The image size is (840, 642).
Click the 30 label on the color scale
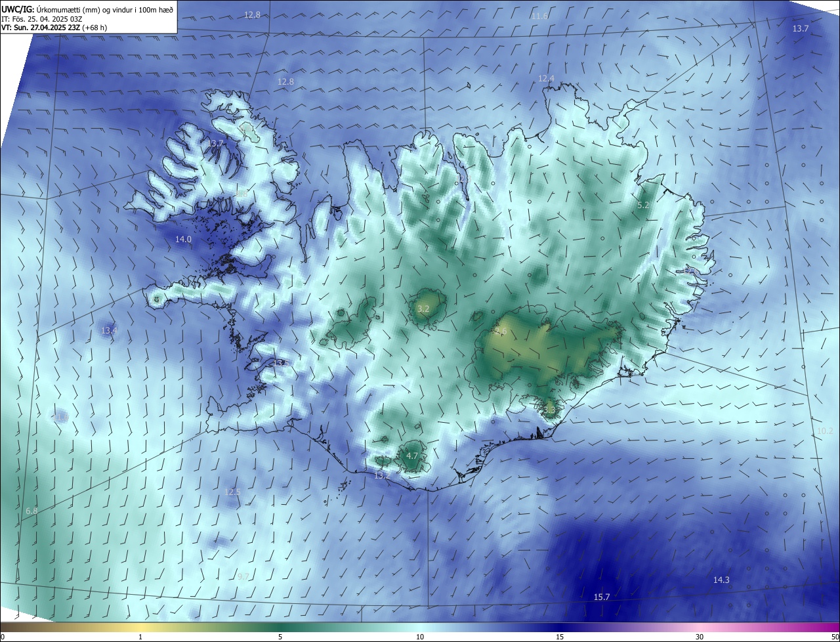point(700,637)
